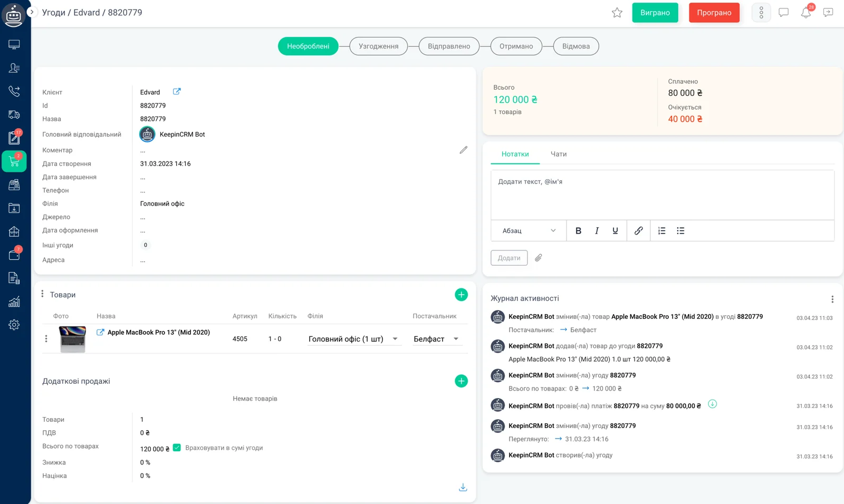Screen dimensions: 844x504
Task: Click the download icon beside 80 000,00 payment
Action: (712, 404)
